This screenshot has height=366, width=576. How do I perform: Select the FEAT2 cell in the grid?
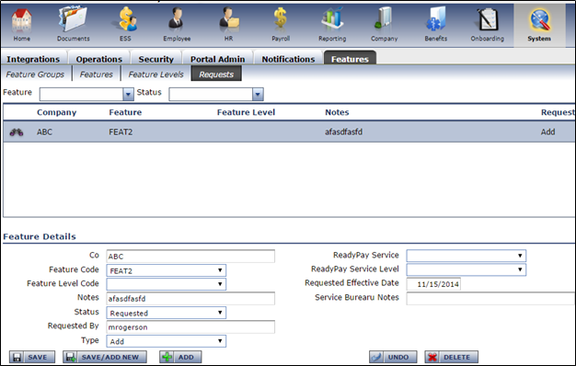tap(120, 132)
